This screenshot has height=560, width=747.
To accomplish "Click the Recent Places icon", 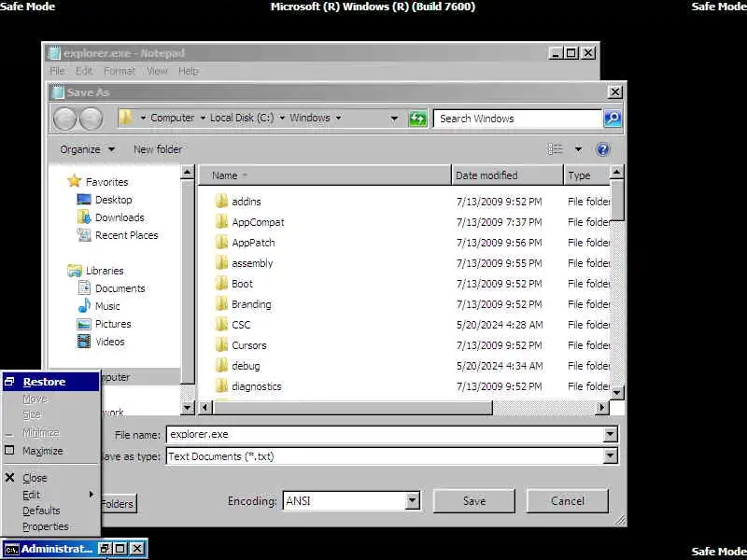I will (x=84, y=235).
